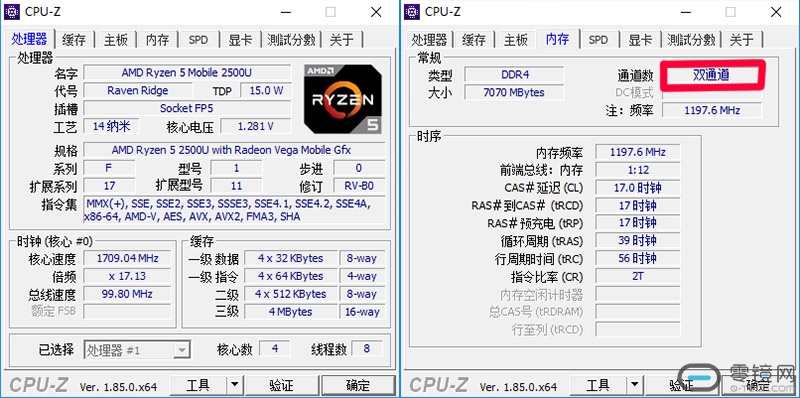Close the left CPU-Z window
The image size is (800, 398).
click(376, 12)
